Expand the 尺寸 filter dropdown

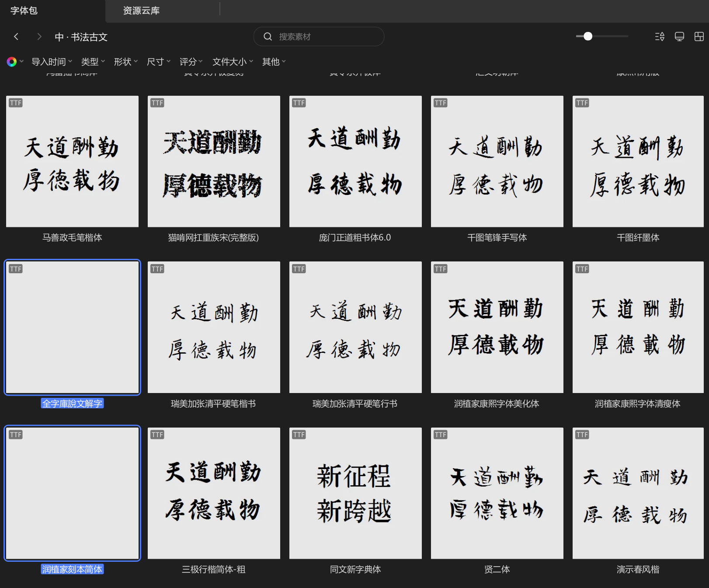point(159,62)
